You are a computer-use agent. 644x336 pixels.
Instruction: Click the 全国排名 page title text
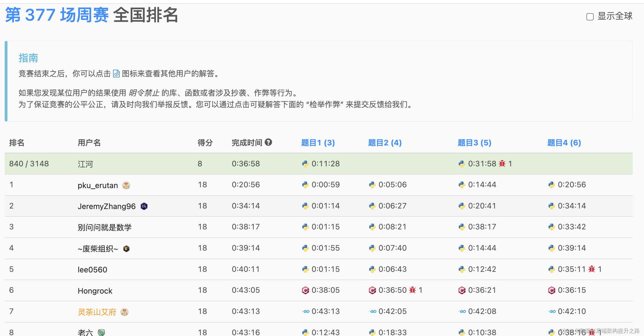[146, 15]
